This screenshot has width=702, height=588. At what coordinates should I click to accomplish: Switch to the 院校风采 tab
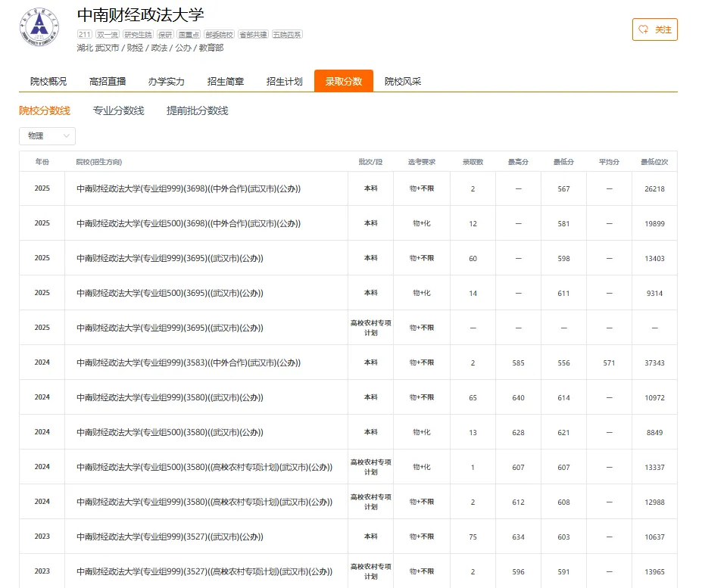402,82
